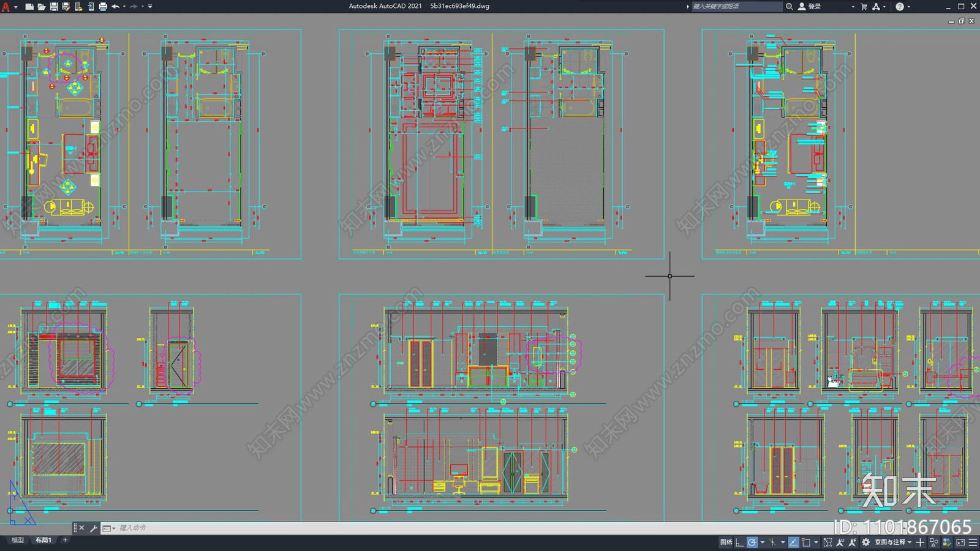Expand the Object snap settings dropdown
Viewport: 980px width, 551px height.
816,542
